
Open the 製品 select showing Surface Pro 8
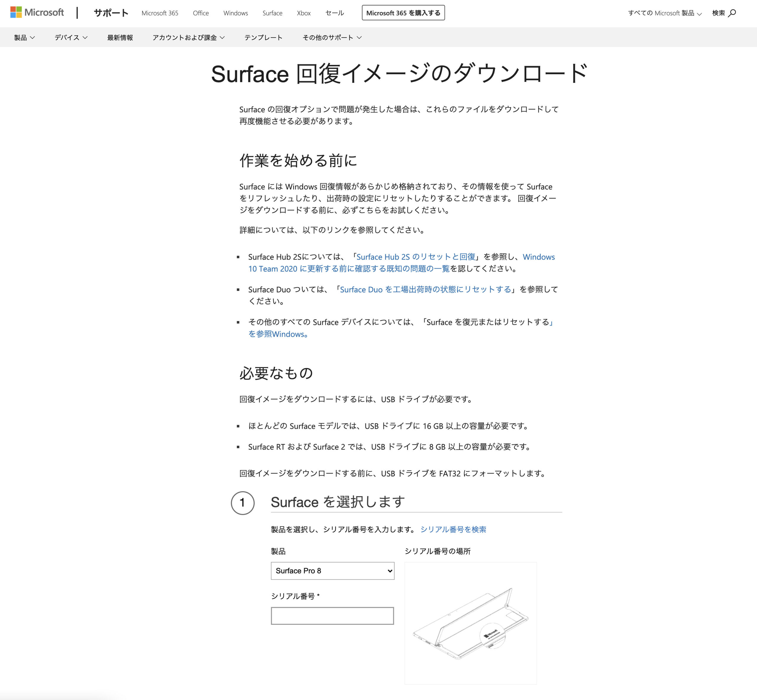pyautogui.click(x=332, y=570)
